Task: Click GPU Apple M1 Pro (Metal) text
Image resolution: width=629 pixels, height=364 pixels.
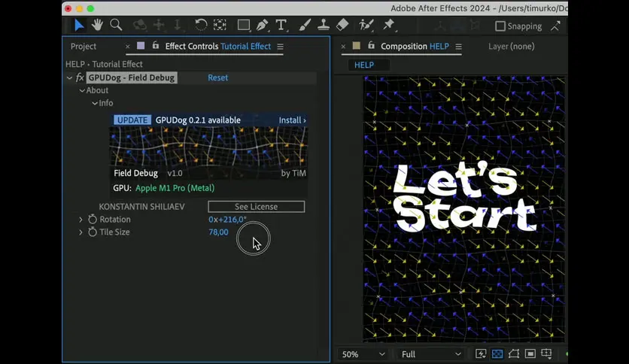Action: click(x=164, y=188)
